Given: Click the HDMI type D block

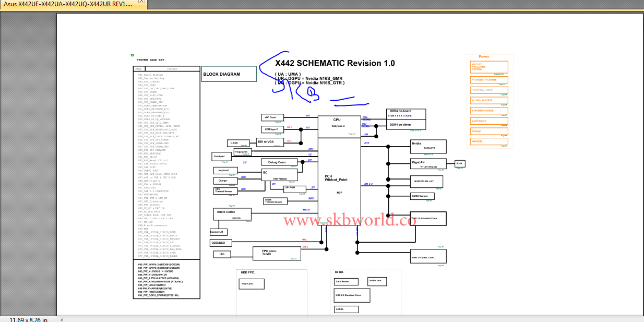Looking at the screenshot, I should [x=272, y=129].
